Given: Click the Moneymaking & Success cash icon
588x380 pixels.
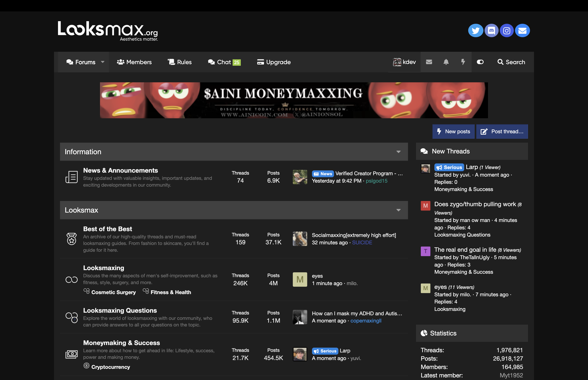Looking at the screenshot, I should pos(72,354).
